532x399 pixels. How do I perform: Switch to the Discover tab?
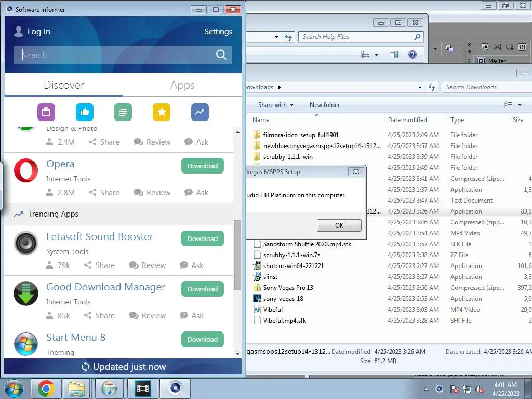tap(64, 85)
